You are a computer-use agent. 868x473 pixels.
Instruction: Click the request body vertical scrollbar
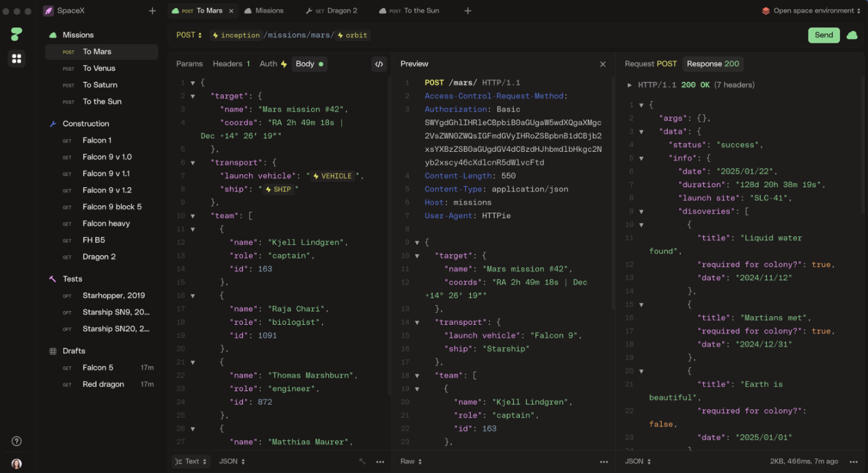(x=389, y=236)
